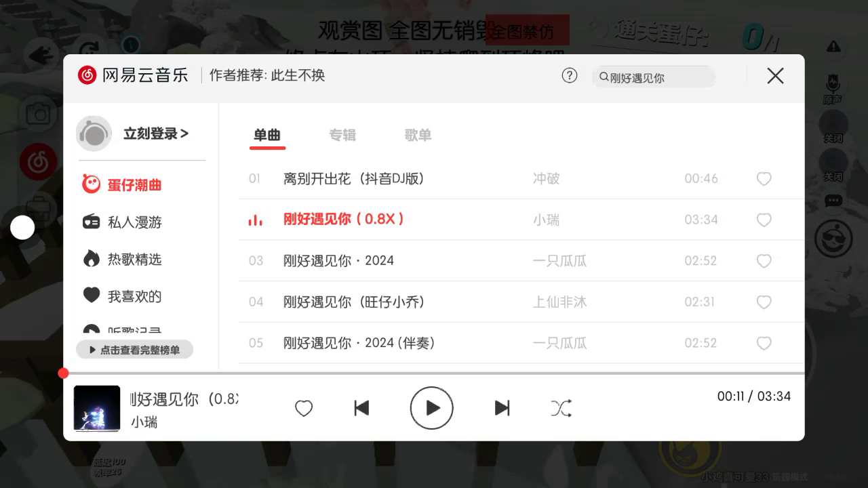Open the album cover thumbnail

click(97, 408)
